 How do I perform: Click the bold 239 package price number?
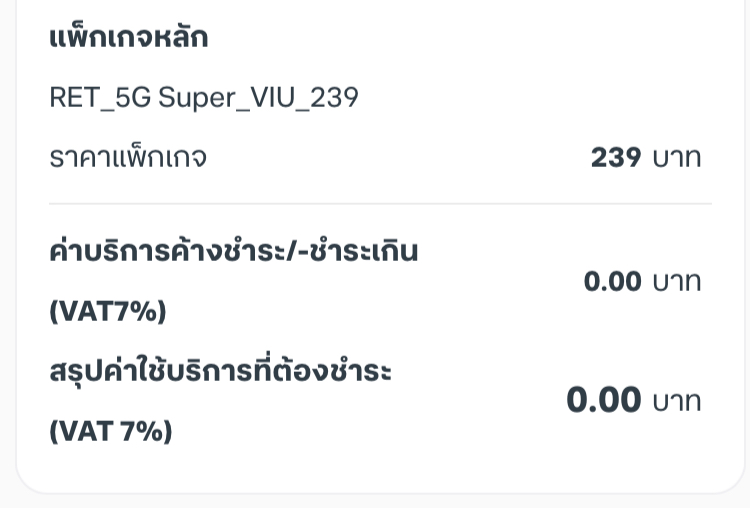pyautogui.click(x=616, y=158)
